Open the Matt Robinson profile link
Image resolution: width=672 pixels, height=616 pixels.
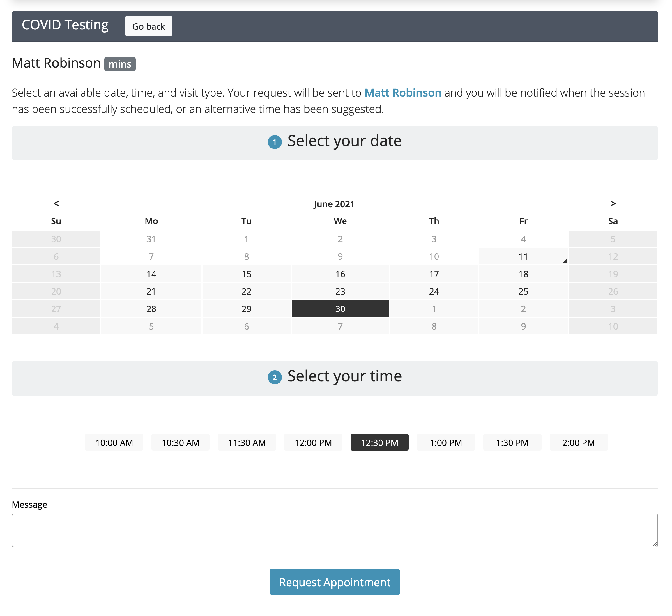[403, 93]
